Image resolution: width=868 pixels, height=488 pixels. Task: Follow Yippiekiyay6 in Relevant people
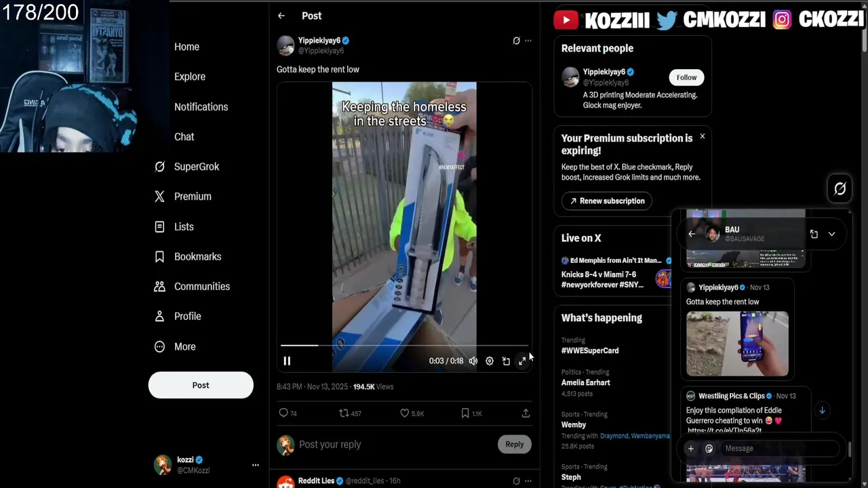pos(686,77)
